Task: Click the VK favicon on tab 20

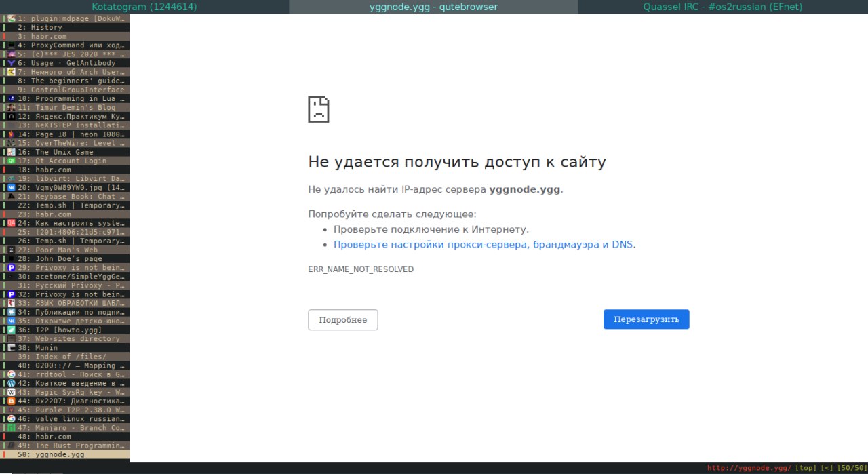Action: click(x=12, y=187)
